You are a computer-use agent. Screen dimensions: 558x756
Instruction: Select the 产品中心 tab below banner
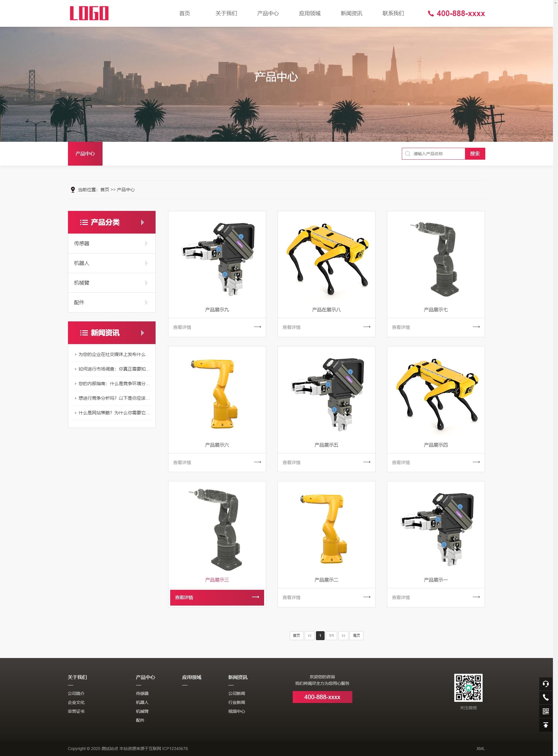click(x=85, y=154)
